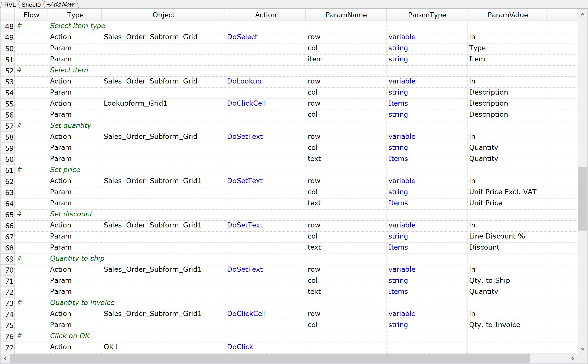588x364 pixels.
Task: Click the scroll down arrow
Action: pos(582,349)
